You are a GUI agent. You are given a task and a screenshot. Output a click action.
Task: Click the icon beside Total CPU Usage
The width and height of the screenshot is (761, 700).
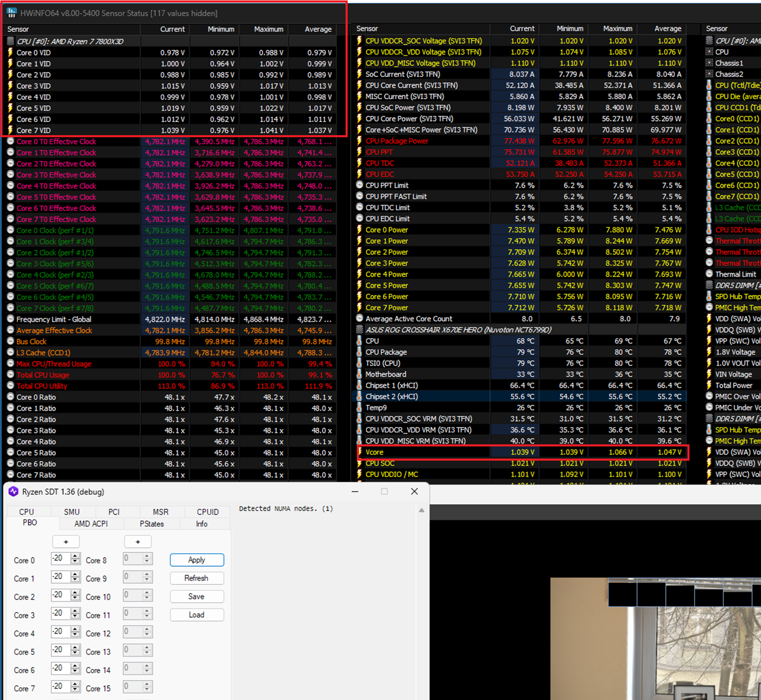click(10, 374)
